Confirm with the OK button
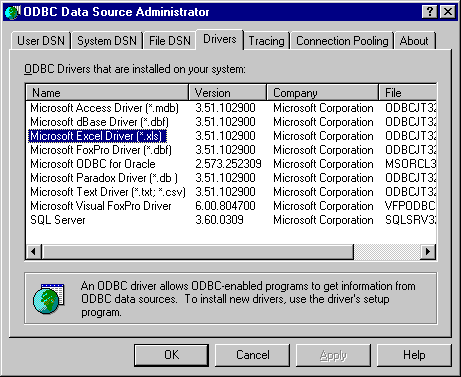Image resolution: width=461 pixels, height=377 pixels. pyautogui.click(x=172, y=355)
